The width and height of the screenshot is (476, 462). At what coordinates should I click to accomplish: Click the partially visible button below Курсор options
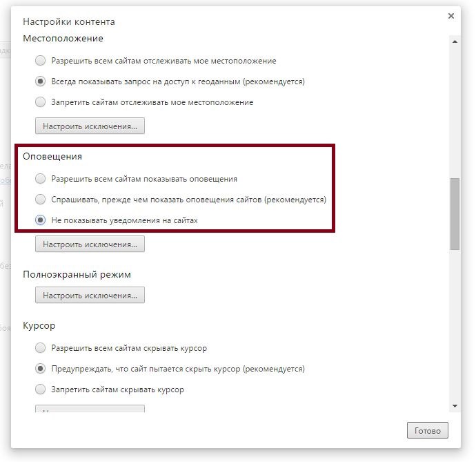click(x=90, y=408)
